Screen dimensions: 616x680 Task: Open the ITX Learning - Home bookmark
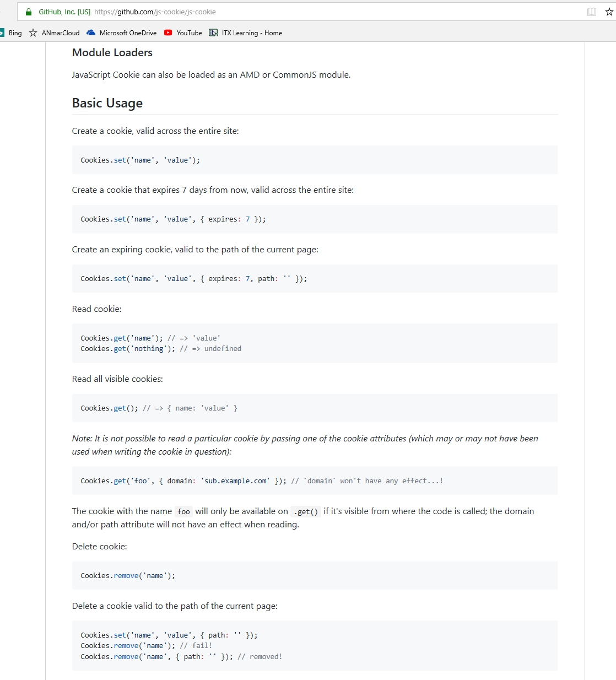[253, 33]
